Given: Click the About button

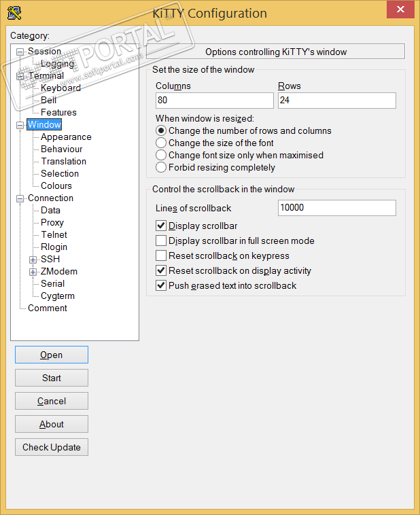Looking at the screenshot, I should [52, 424].
